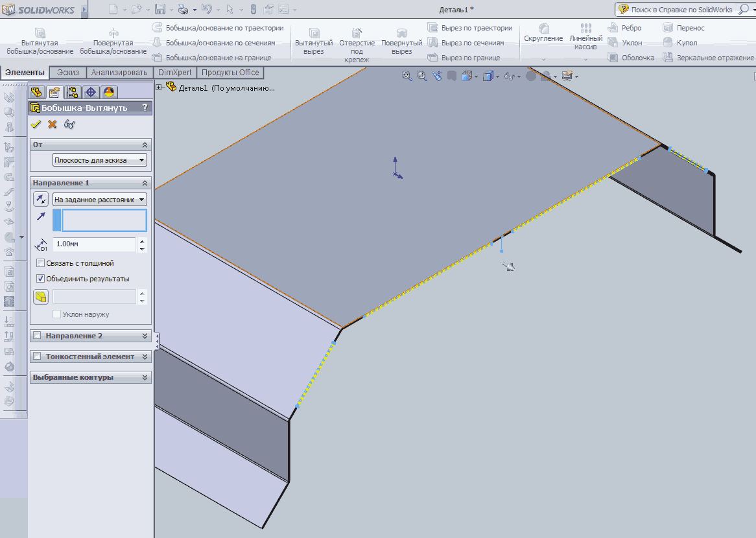Click the Save floppy disk icon
Screen dimensions: 756x538
pos(160,9)
